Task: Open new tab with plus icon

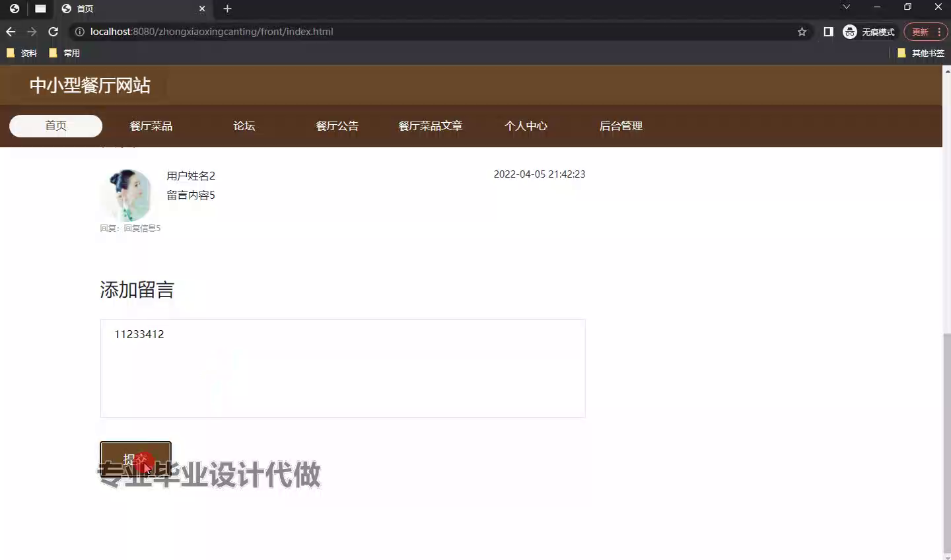Action: click(x=227, y=9)
